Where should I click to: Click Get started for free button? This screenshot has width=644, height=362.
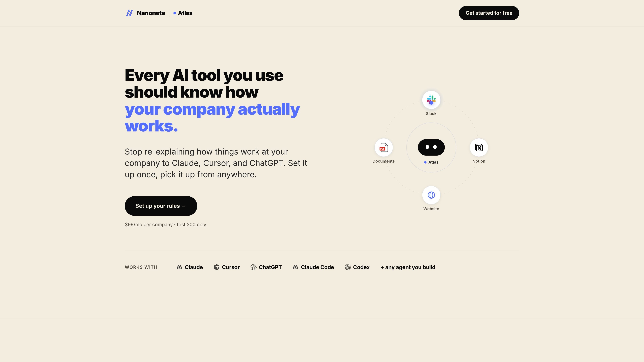click(x=489, y=13)
